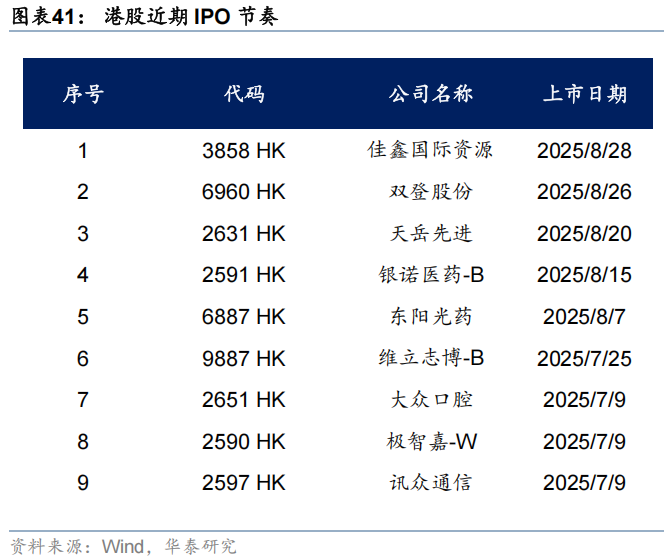The image size is (664, 558).
Task: Click serial number 4 in 银诺医药-B row
Action: [x=83, y=275]
